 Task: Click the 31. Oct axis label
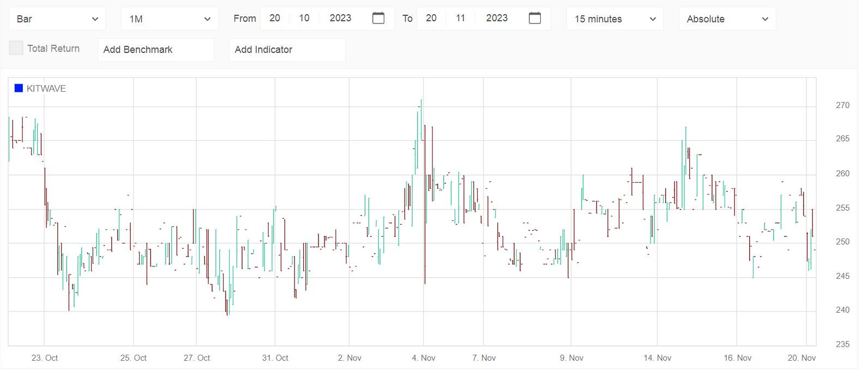click(x=275, y=358)
